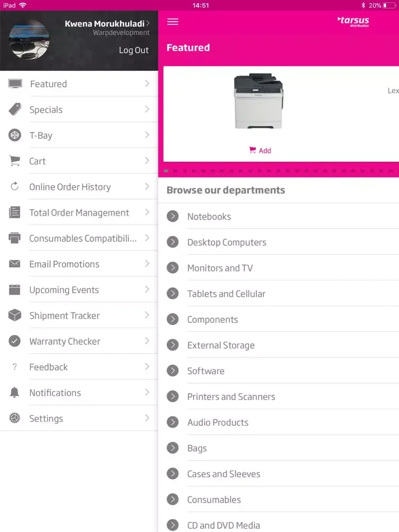
Task: Add featured printer to cart
Action: 260,151
